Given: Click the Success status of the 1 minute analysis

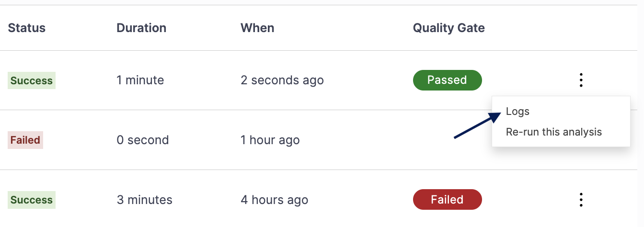Looking at the screenshot, I should click(32, 80).
